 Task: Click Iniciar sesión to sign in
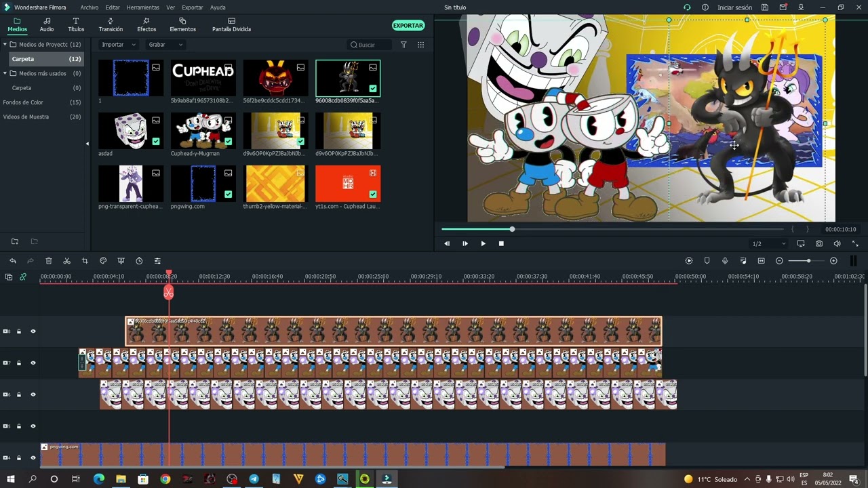[x=735, y=7]
